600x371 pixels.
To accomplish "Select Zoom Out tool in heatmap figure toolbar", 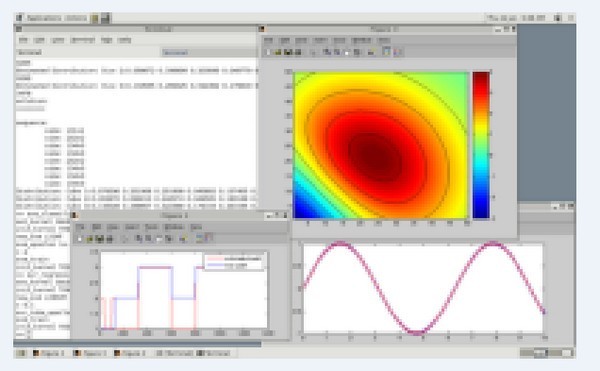I will [x=337, y=52].
